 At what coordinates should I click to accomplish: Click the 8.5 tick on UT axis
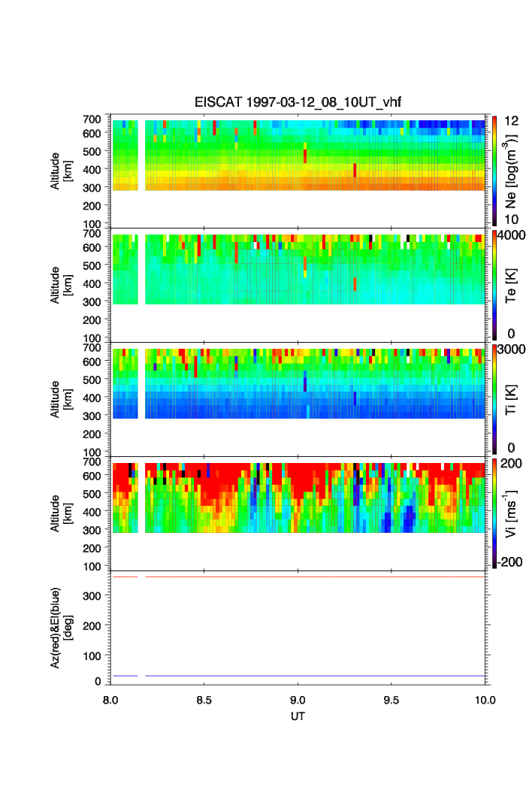(x=204, y=700)
